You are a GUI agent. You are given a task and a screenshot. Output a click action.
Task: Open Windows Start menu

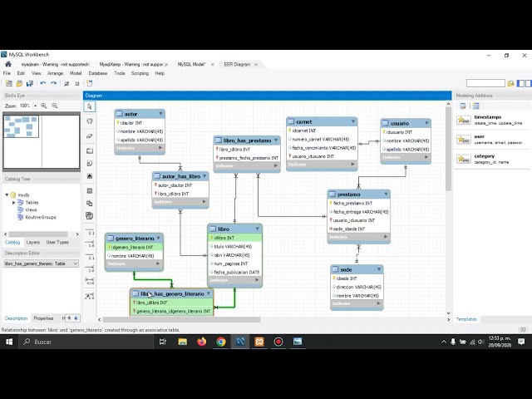pos(9,342)
